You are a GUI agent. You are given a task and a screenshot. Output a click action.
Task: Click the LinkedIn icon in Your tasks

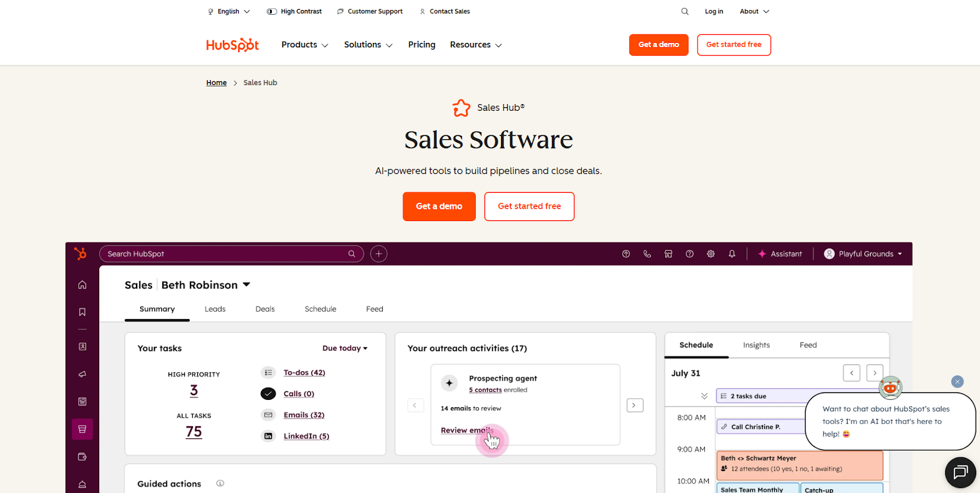pos(268,436)
